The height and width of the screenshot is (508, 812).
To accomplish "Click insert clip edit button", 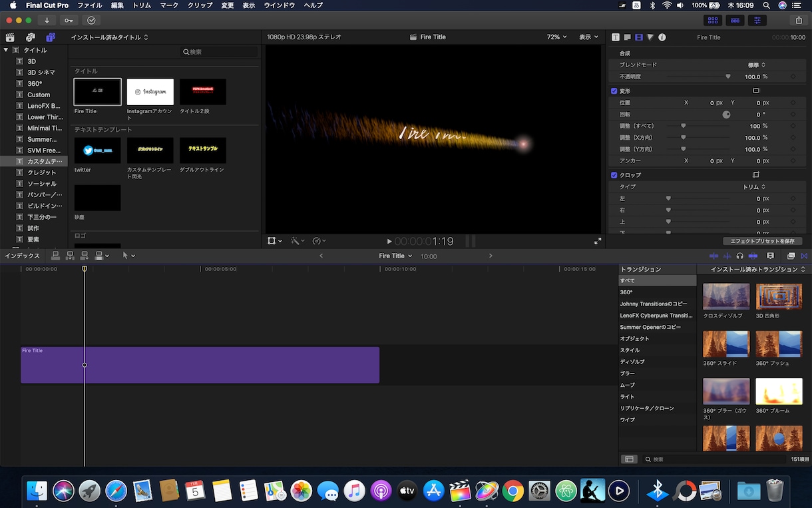I will 70,256.
